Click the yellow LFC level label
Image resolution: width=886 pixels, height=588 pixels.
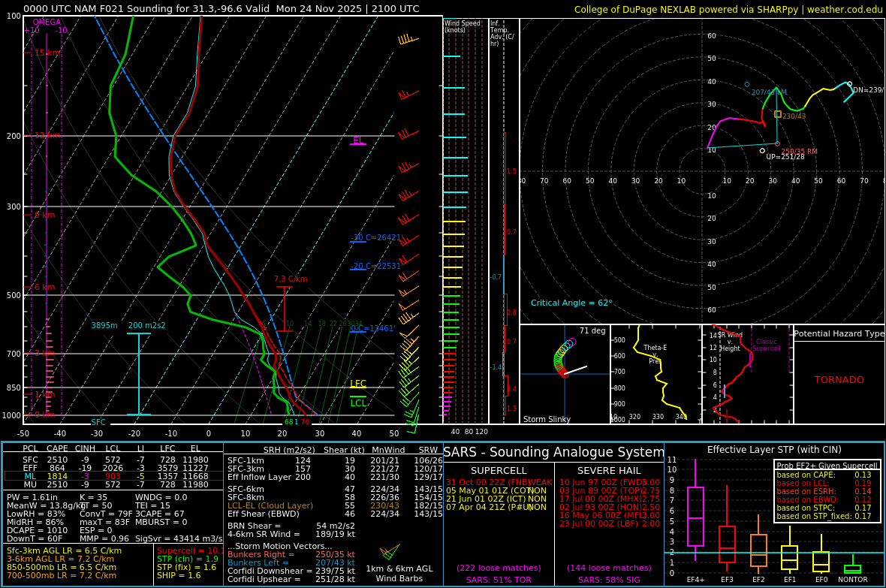(x=358, y=383)
